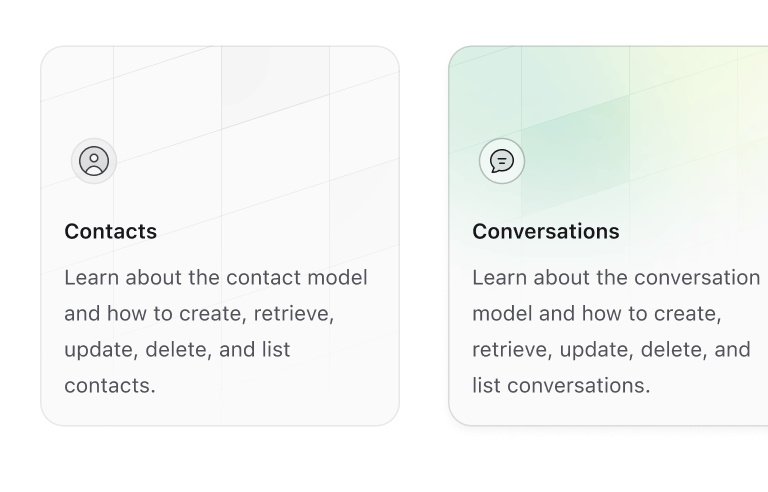Screen dimensions: 768x492
Task: Open the Contacts heading link
Action: (111, 231)
